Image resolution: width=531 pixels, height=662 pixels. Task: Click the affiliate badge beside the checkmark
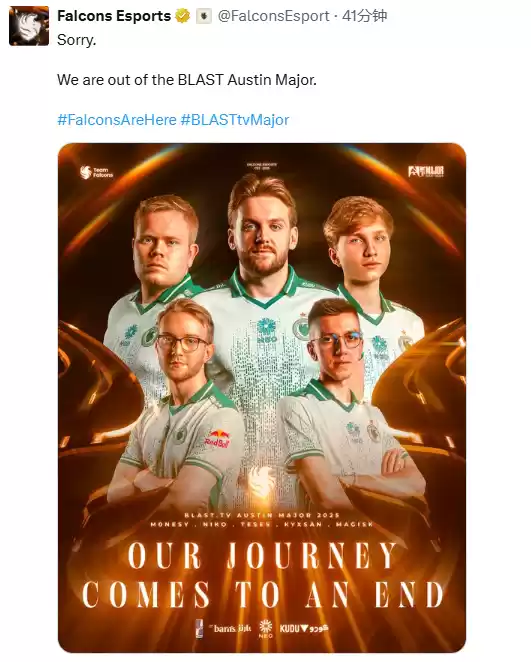[204, 16]
